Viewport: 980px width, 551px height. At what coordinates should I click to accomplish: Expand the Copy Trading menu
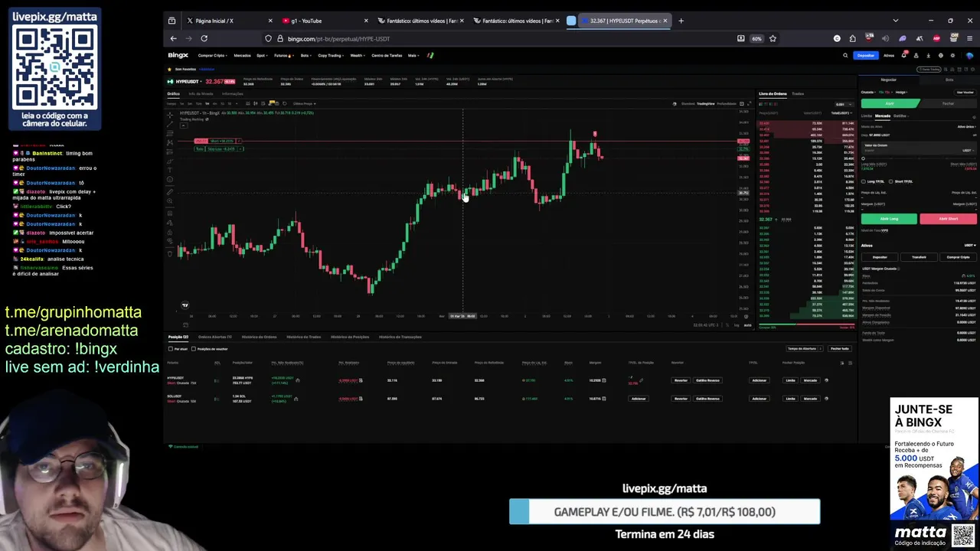(x=331, y=55)
